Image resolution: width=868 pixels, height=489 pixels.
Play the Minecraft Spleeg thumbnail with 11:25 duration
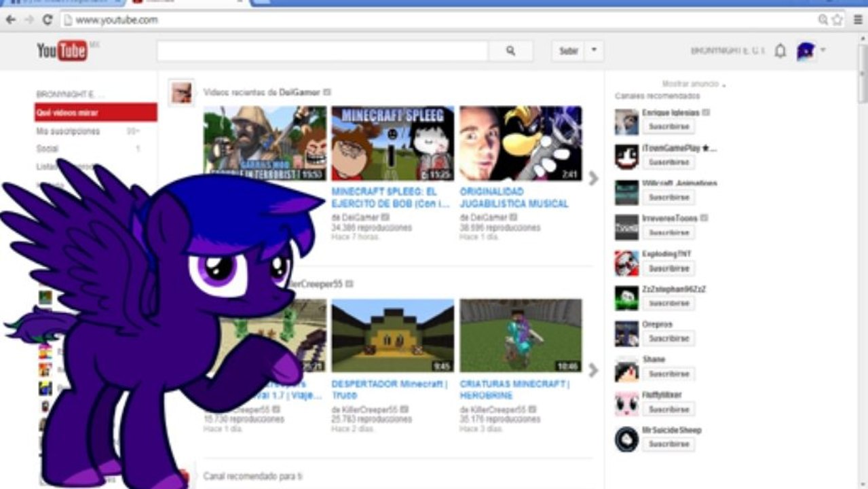392,143
